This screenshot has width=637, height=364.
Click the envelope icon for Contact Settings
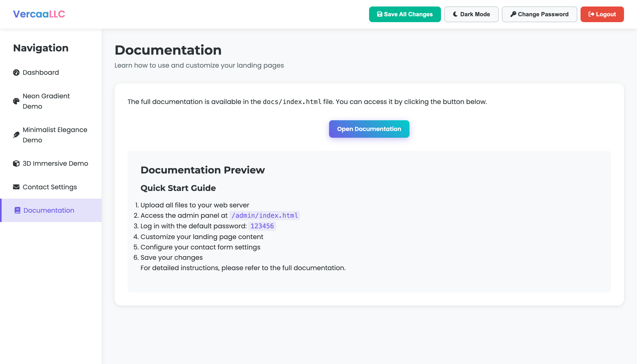(x=16, y=187)
